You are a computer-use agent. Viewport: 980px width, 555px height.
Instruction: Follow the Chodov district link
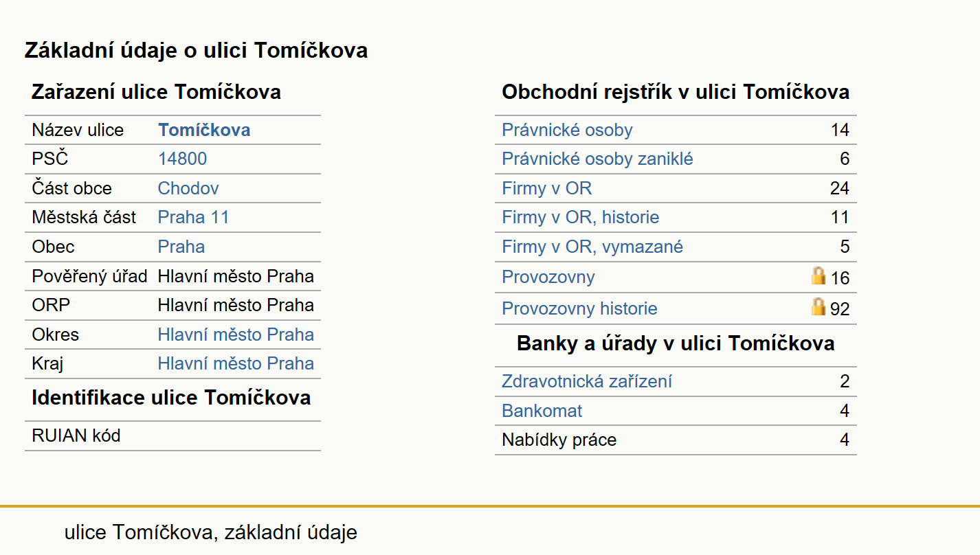188,188
